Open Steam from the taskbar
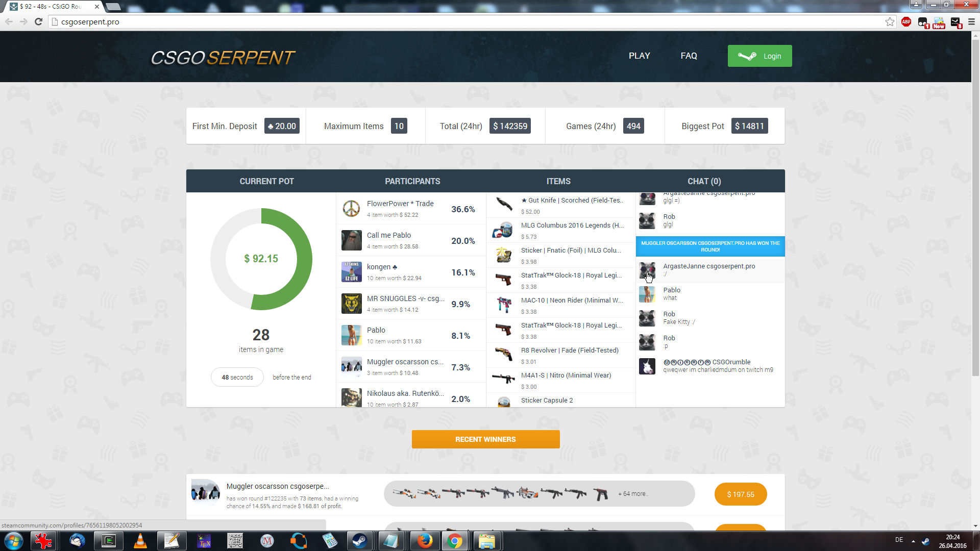The width and height of the screenshot is (980, 551). [359, 540]
